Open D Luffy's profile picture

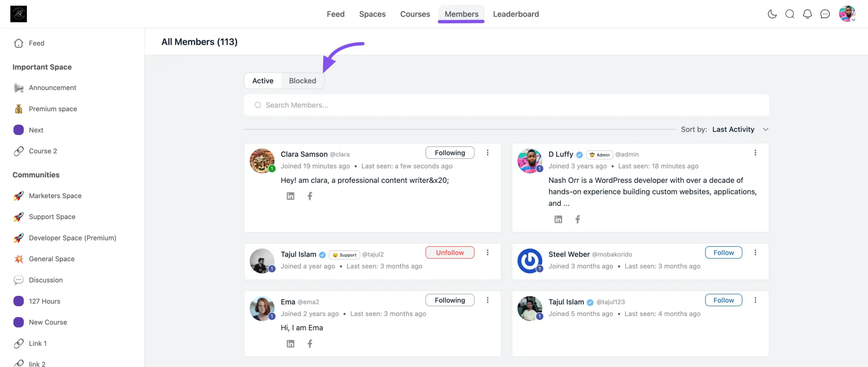click(529, 160)
